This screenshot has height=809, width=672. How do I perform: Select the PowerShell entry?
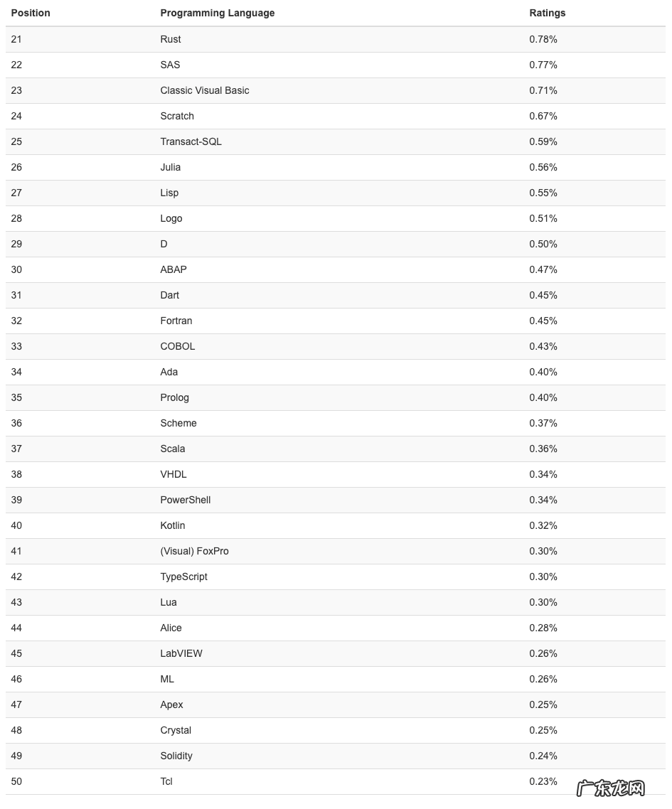(x=186, y=500)
